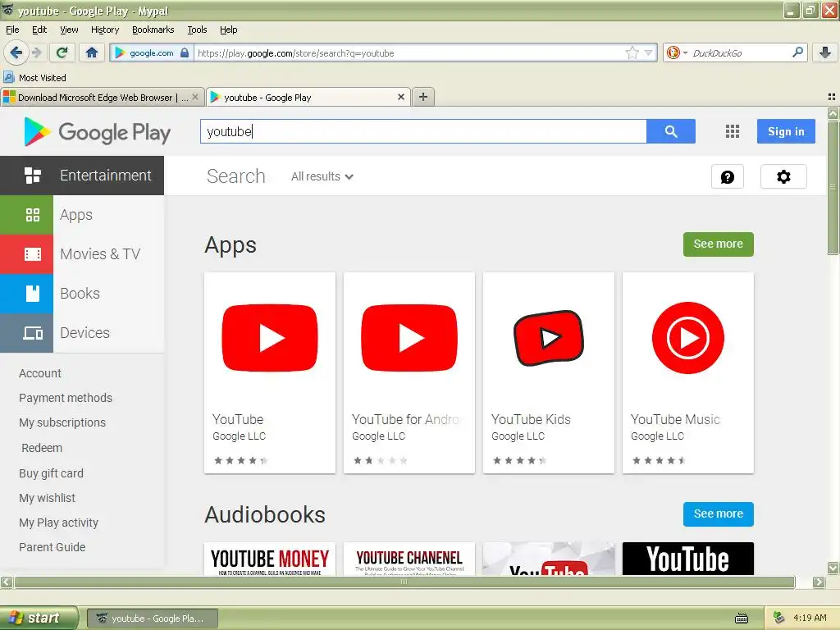Reload the page with the refresh icon
The height and width of the screenshot is (630, 840).
point(62,52)
